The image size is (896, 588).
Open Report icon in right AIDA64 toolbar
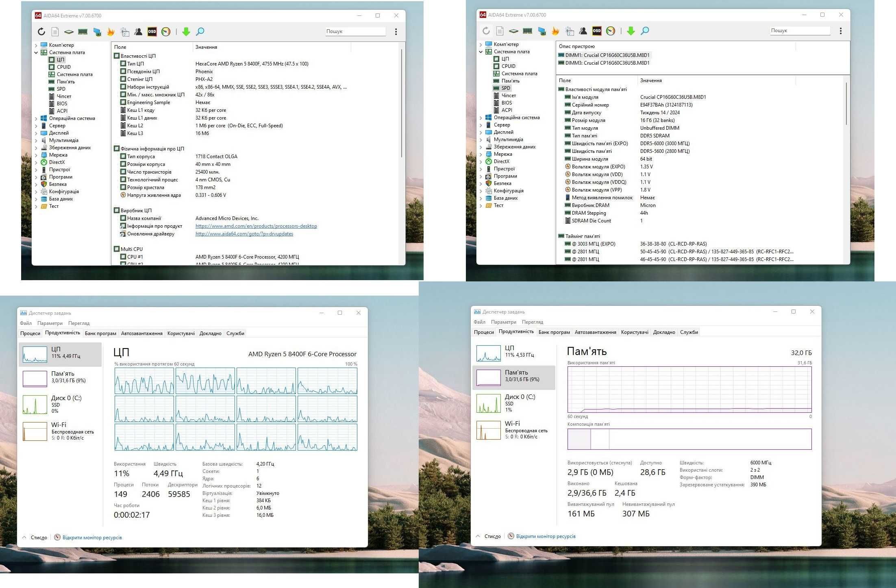click(x=500, y=31)
